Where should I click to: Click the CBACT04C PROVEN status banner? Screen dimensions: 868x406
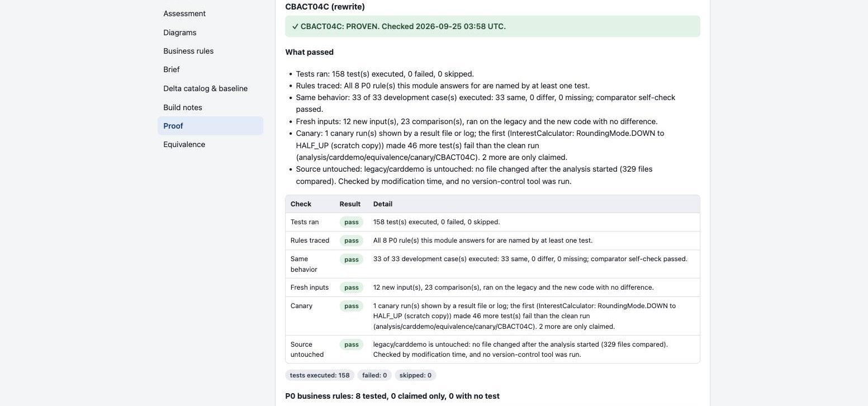pos(492,26)
